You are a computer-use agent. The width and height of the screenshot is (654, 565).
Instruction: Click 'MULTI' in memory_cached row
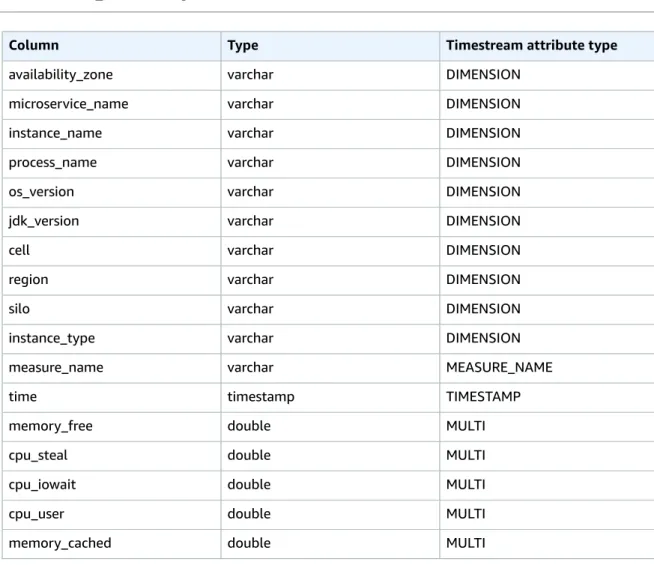tap(465, 543)
